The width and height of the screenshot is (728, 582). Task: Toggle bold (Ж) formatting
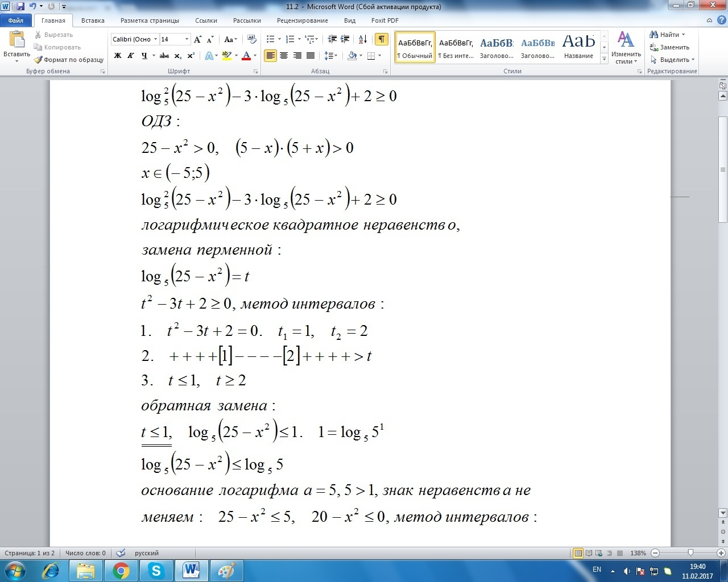118,56
